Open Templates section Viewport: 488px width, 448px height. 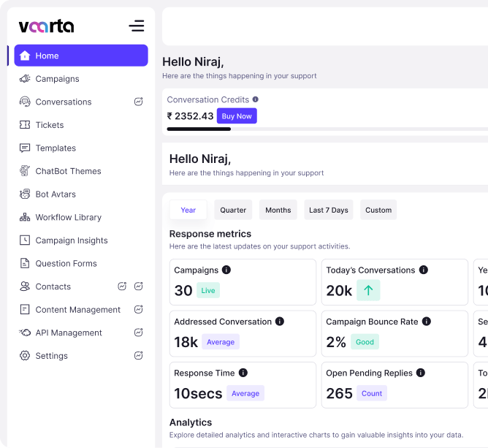coord(81,148)
